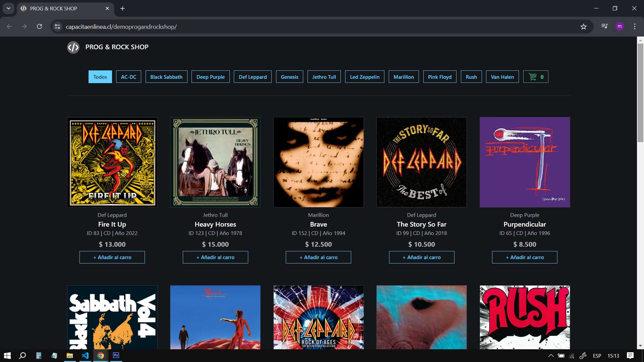Open the Chrome three-dot menu
This screenshot has height=362, width=644.
(x=635, y=26)
